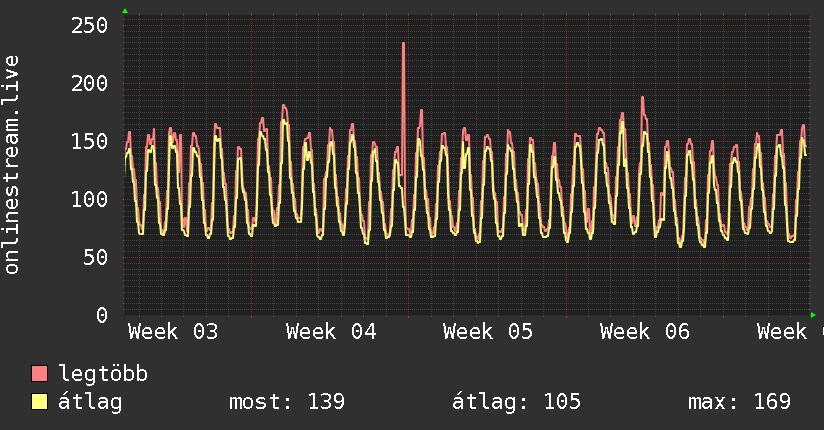
Task: Click the arrow tip atop the Y-axis
Action: (125, 11)
